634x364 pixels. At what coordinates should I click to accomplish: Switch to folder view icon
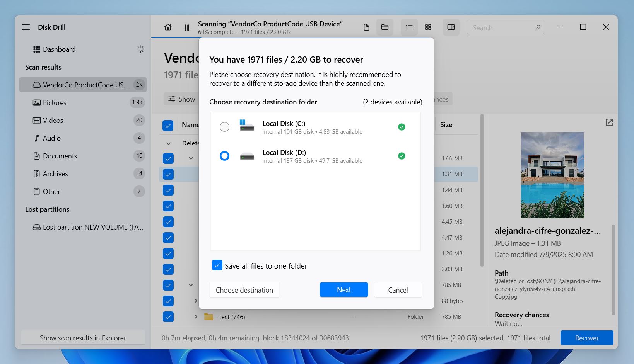385,27
